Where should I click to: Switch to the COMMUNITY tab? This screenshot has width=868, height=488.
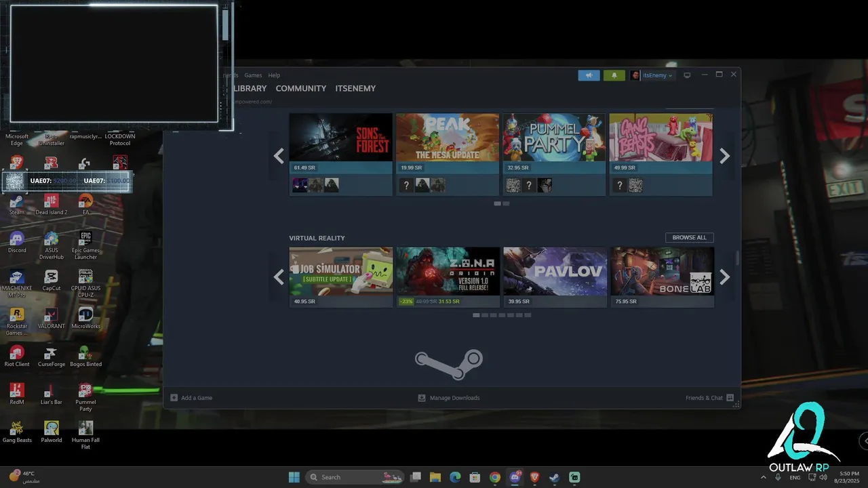click(301, 88)
